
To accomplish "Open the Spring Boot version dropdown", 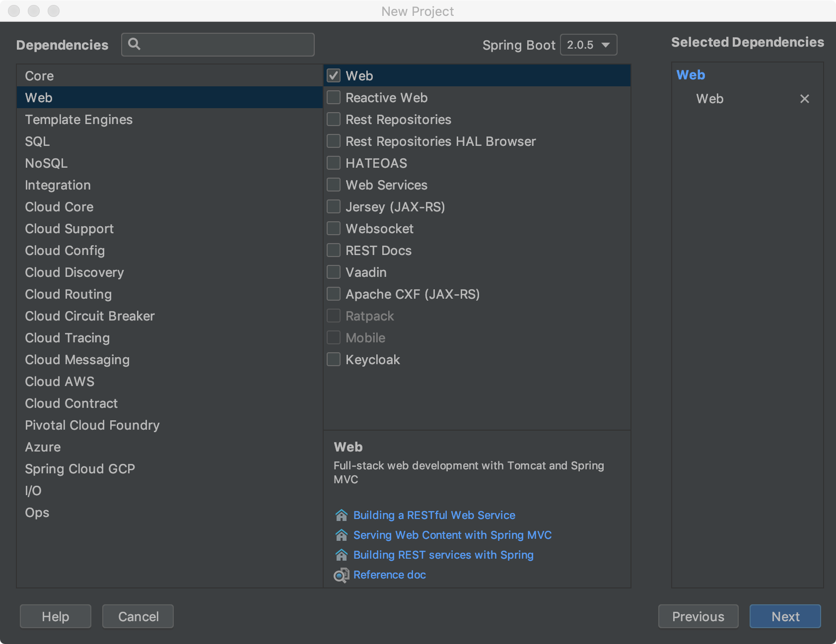I will [x=588, y=45].
